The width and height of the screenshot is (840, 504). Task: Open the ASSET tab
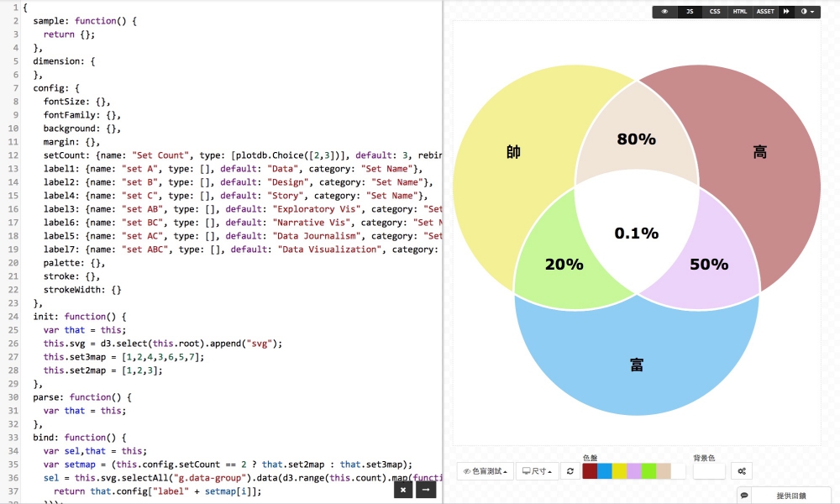point(765,11)
